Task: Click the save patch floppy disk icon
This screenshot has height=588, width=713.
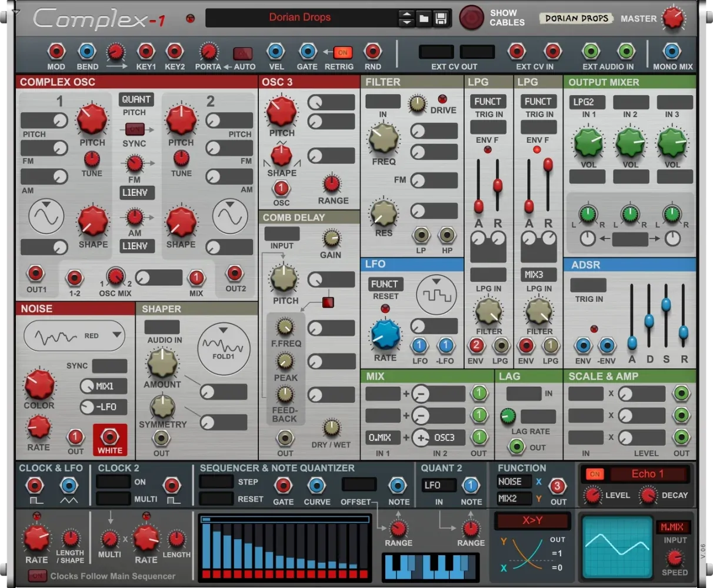Action: point(441,19)
